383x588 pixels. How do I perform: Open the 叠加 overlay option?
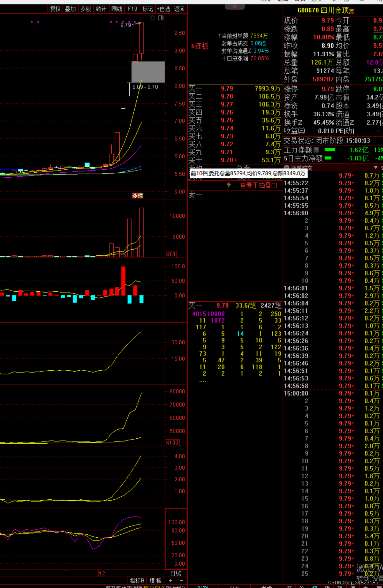click(70, 9)
